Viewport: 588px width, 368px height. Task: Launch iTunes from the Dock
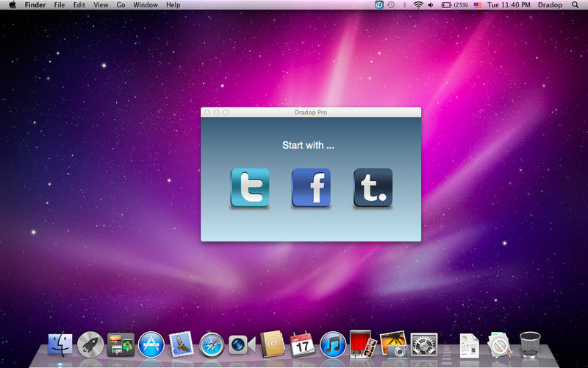tap(333, 344)
